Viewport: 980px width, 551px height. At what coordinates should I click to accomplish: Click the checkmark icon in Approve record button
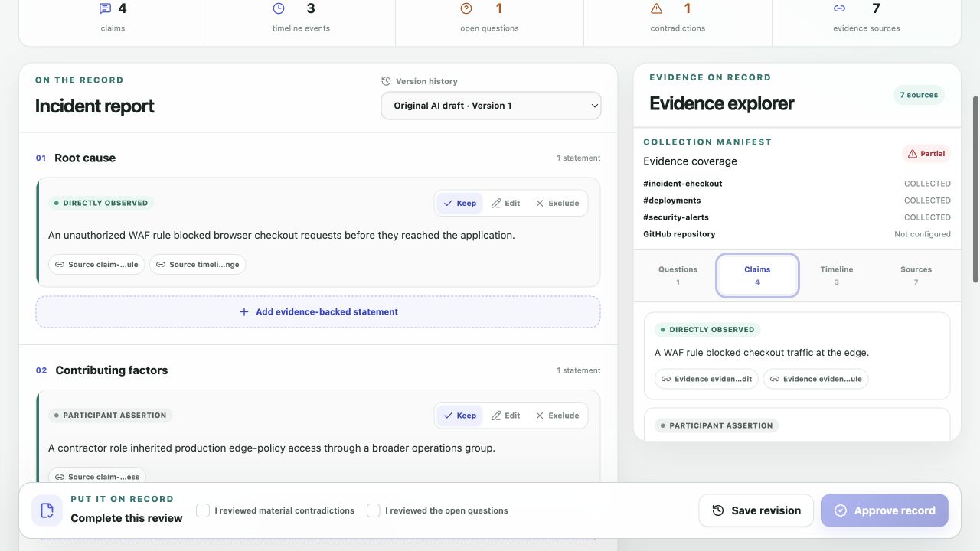point(841,510)
